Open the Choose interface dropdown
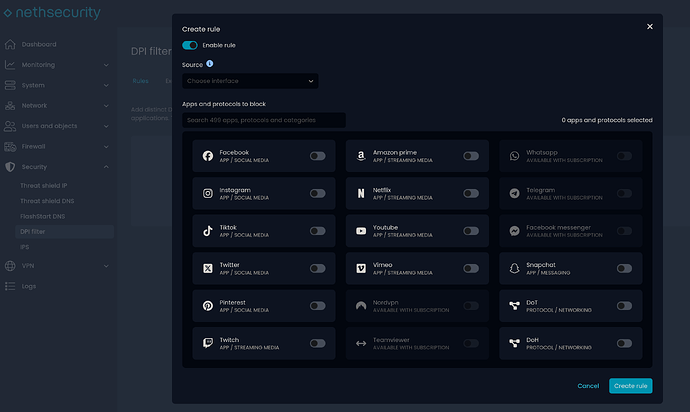The height and width of the screenshot is (412, 690). [250, 81]
